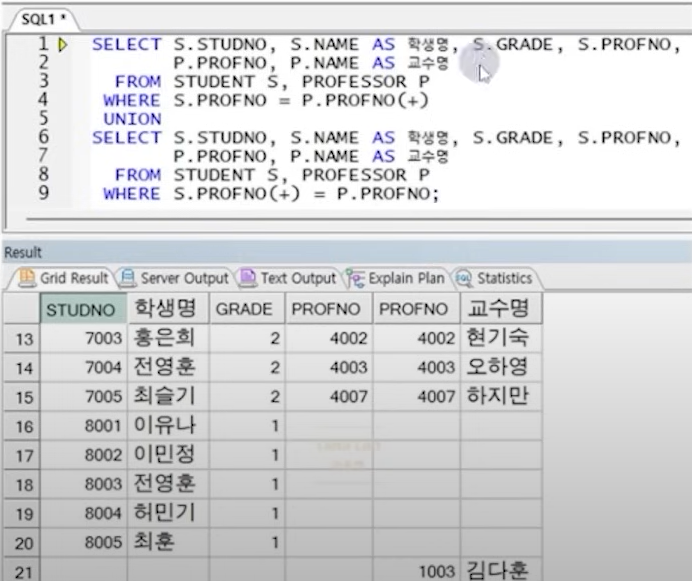Viewport: 692px width, 581px height.
Task: Click the yellow execution marker at line 1
Action: [x=63, y=45]
